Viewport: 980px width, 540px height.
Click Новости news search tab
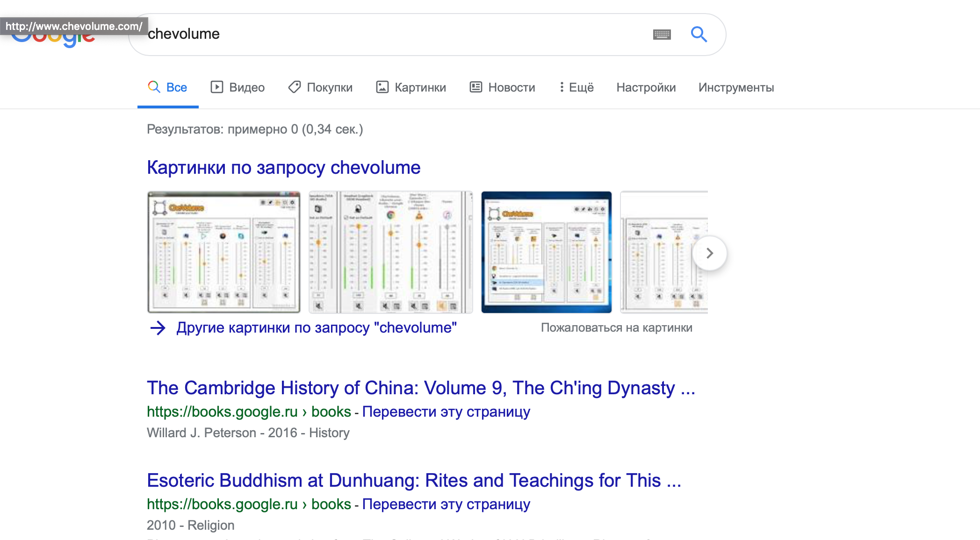click(x=504, y=87)
